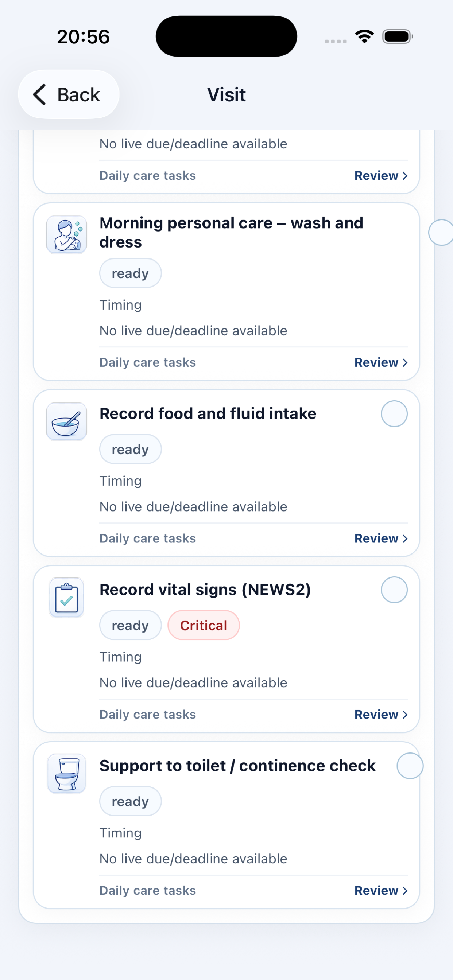Screen dimensions: 453x980
Task: Open Review for Morning personal care
Action: (x=381, y=362)
